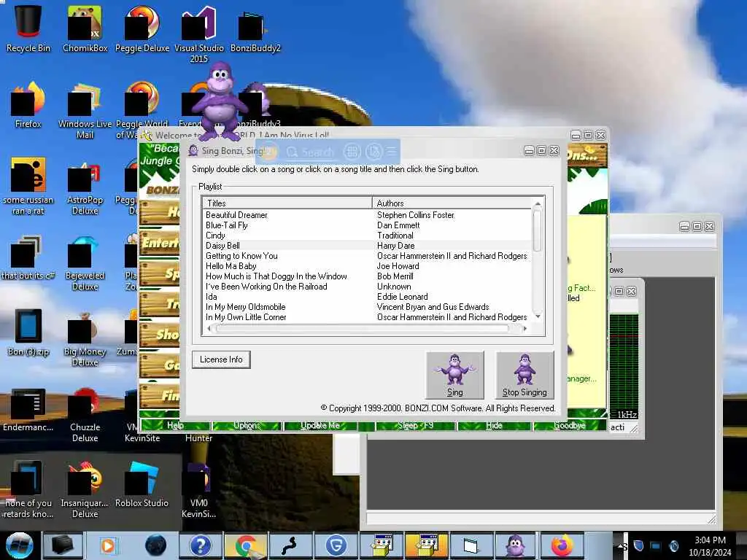
Task: Click the playlist vertical scrollbar thumb
Action: click(538, 231)
